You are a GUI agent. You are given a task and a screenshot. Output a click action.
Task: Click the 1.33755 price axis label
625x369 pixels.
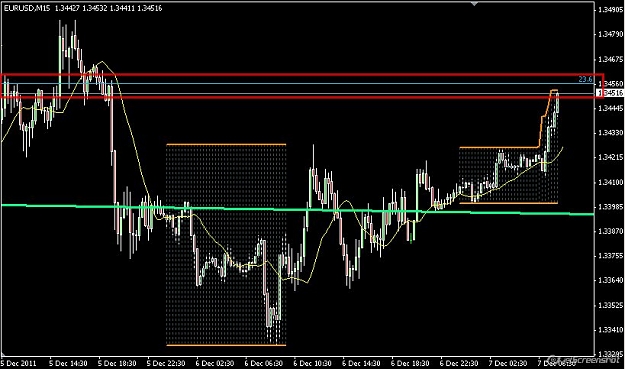coord(611,256)
